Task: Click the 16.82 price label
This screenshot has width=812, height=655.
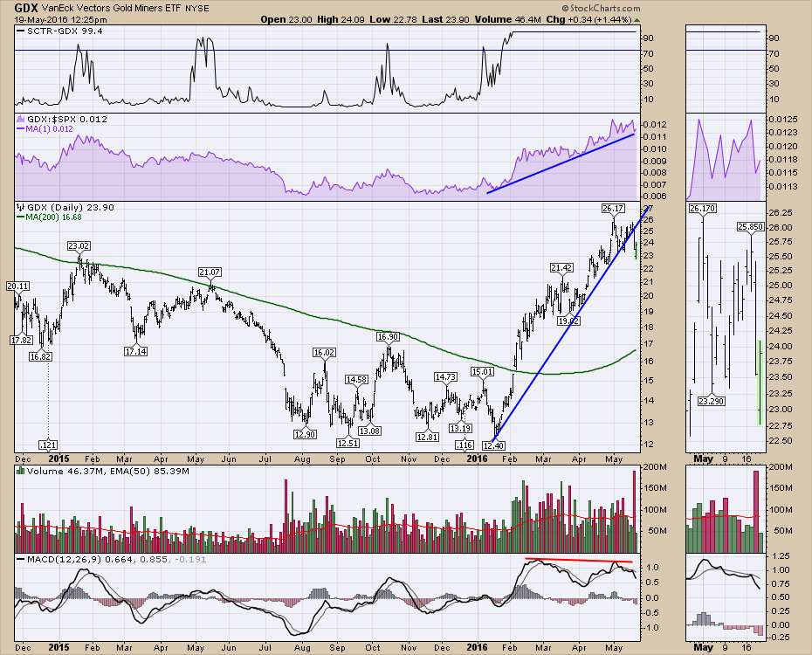Action: 40,356
